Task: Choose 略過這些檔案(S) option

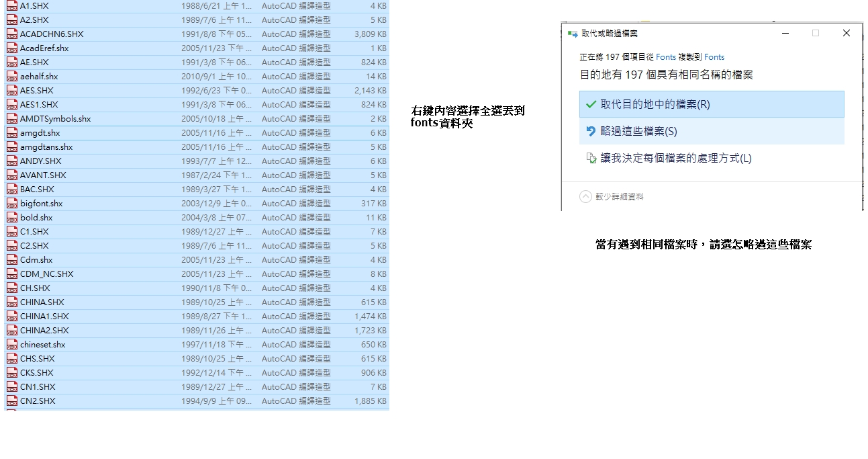Action: click(638, 131)
